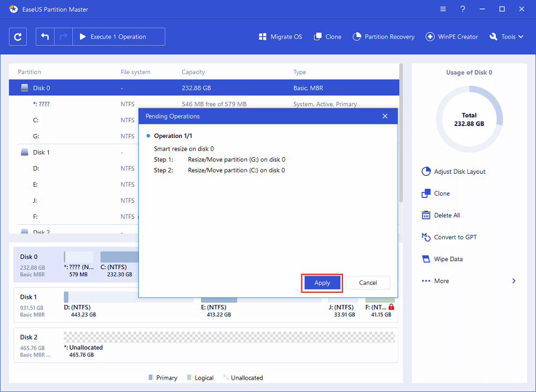536x392 pixels.
Task: Click red lock icon on F: partition
Action: [x=391, y=307]
